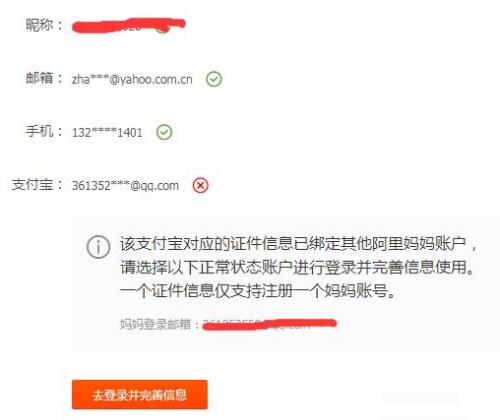Click the partly hidden icon after the nickname

pyautogui.click(x=163, y=28)
